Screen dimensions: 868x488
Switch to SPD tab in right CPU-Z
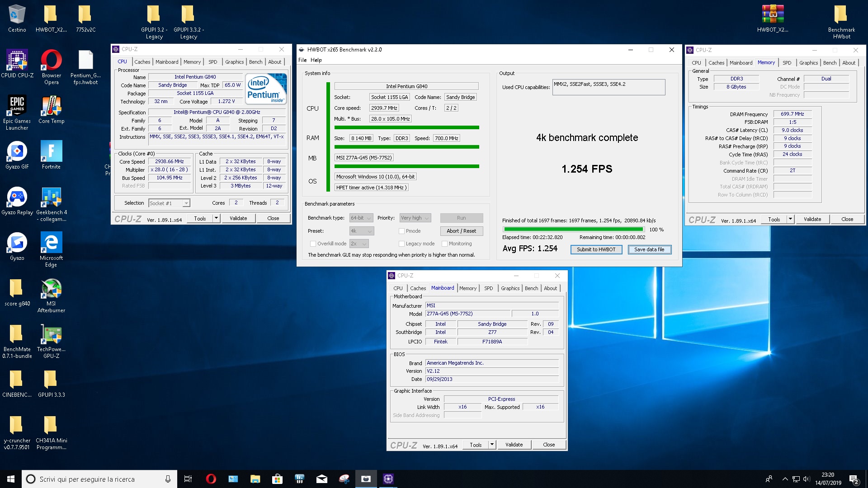pos(787,63)
